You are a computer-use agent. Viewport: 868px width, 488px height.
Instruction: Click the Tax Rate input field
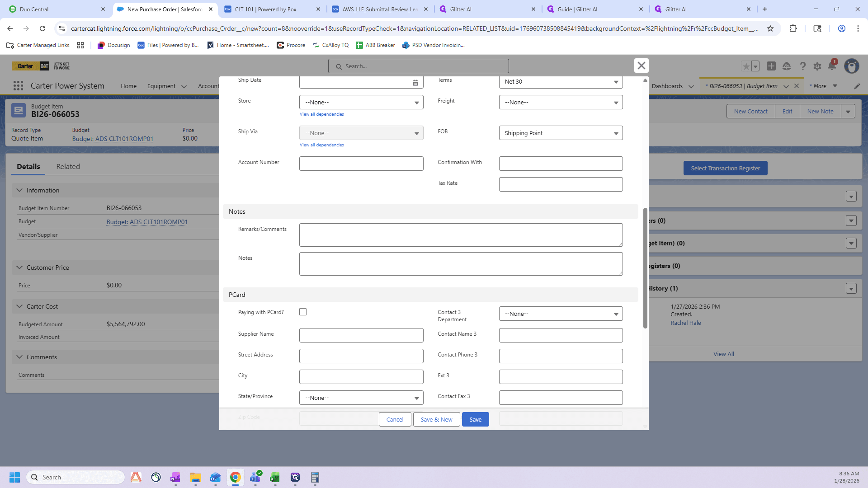tap(561, 184)
